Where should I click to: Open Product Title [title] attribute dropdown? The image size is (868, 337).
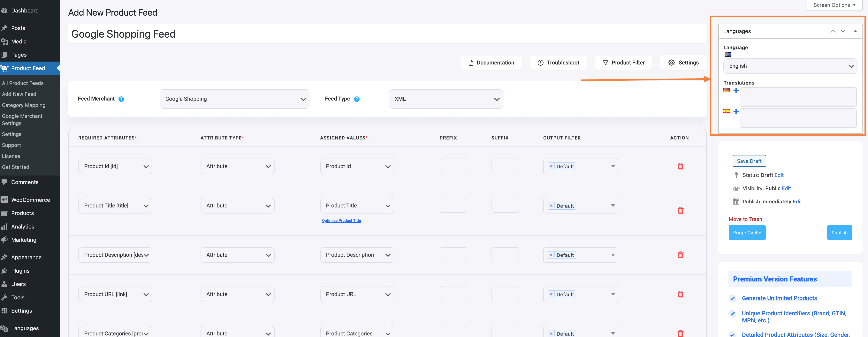point(115,206)
